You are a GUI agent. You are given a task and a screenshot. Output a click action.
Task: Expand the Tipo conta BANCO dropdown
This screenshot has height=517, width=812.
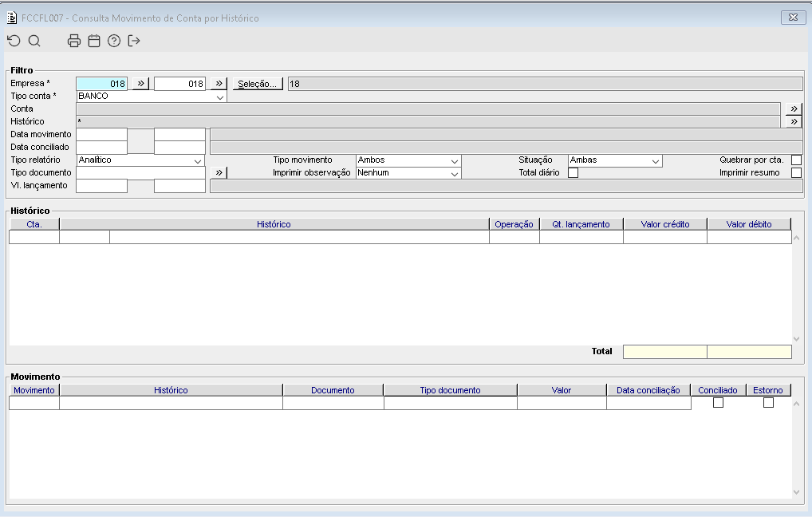(x=220, y=97)
